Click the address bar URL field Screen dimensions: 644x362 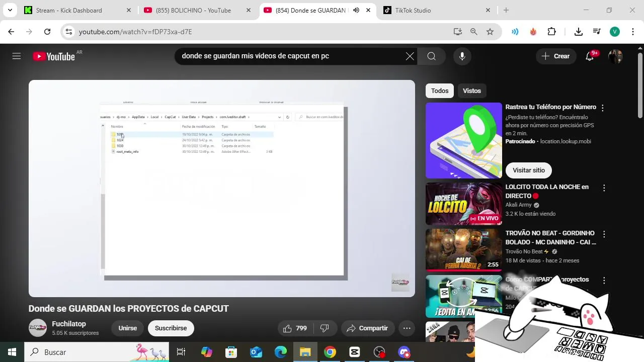[x=262, y=32]
